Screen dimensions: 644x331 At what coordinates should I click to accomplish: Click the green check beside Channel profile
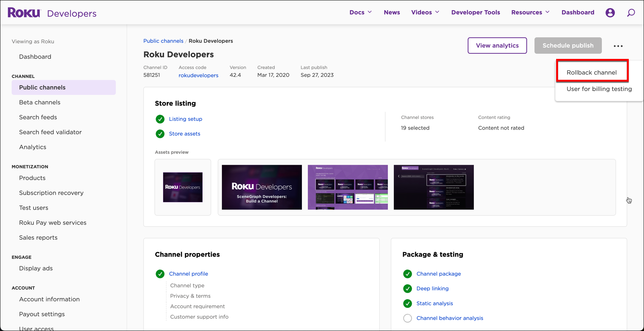coord(160,274)
